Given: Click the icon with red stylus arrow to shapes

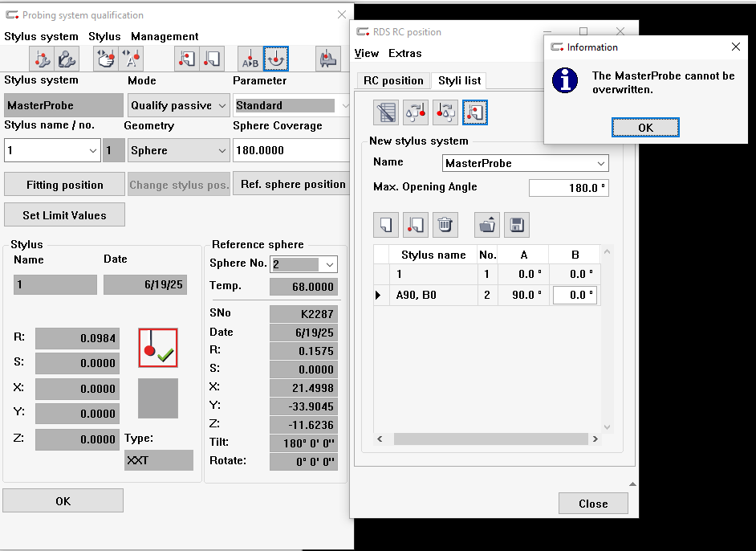Looking at the screenshot, I should coord(445,112).
